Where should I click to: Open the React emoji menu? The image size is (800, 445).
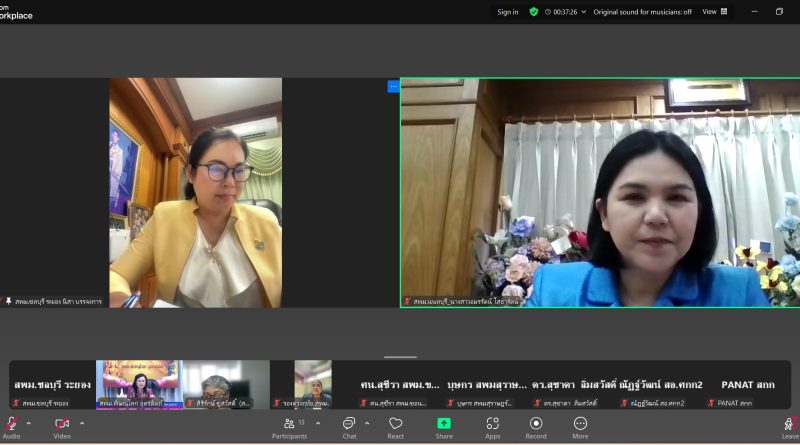[396, 424]
